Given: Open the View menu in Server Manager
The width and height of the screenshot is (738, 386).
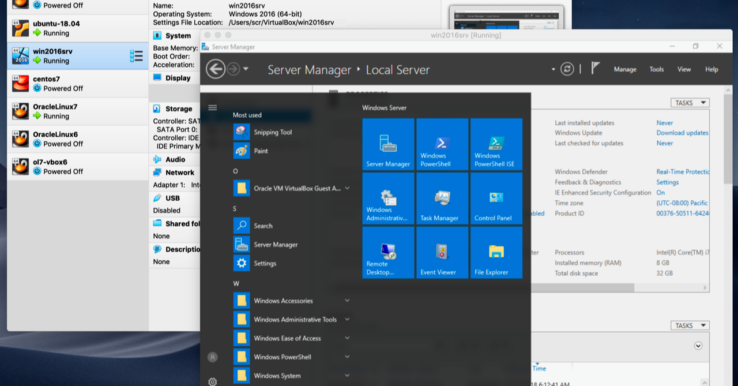Looking at the screenshot, I should click(x=684, y=69).
